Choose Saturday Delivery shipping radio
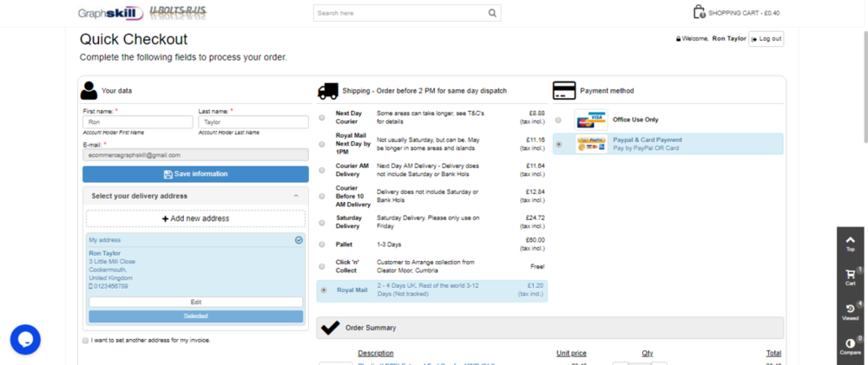 point(323,222)
